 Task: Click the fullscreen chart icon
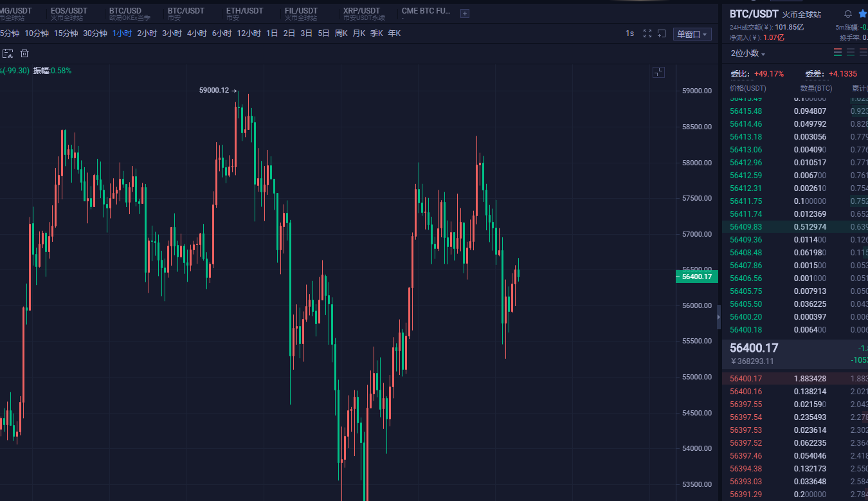[647, 33]
